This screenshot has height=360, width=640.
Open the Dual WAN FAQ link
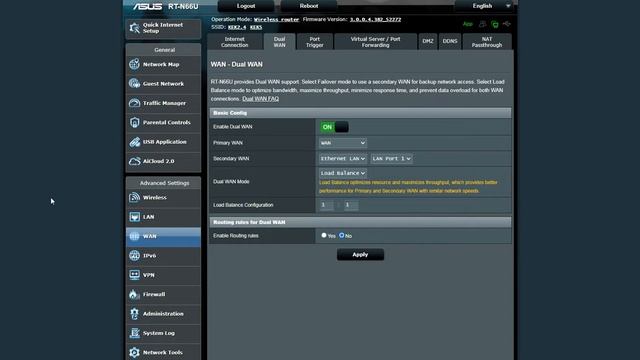tap(260, 99)
